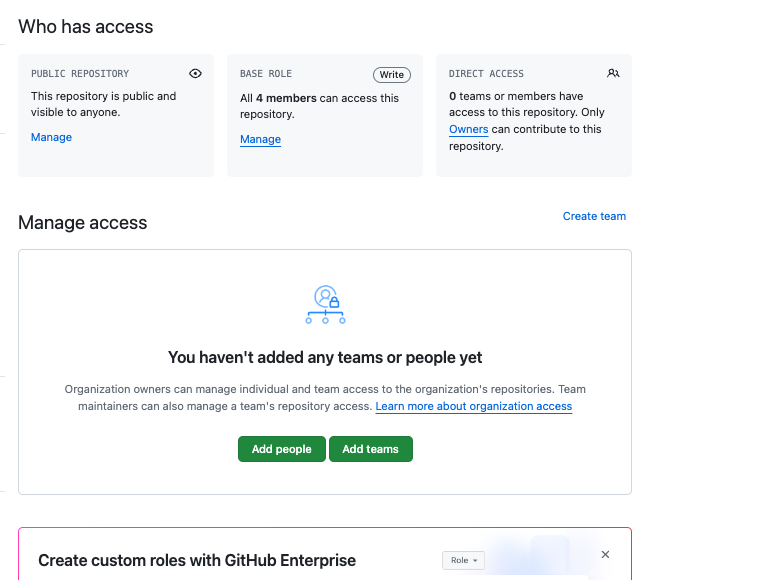Click the Manage access heading

83,223
